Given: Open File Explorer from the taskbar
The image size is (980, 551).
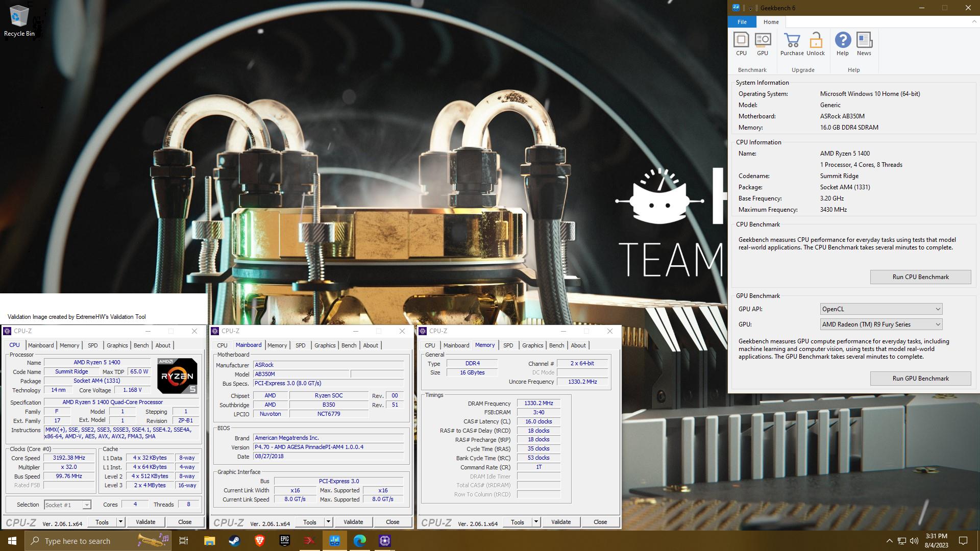Looking at the screenshot, I should click(x=209, y=541).
